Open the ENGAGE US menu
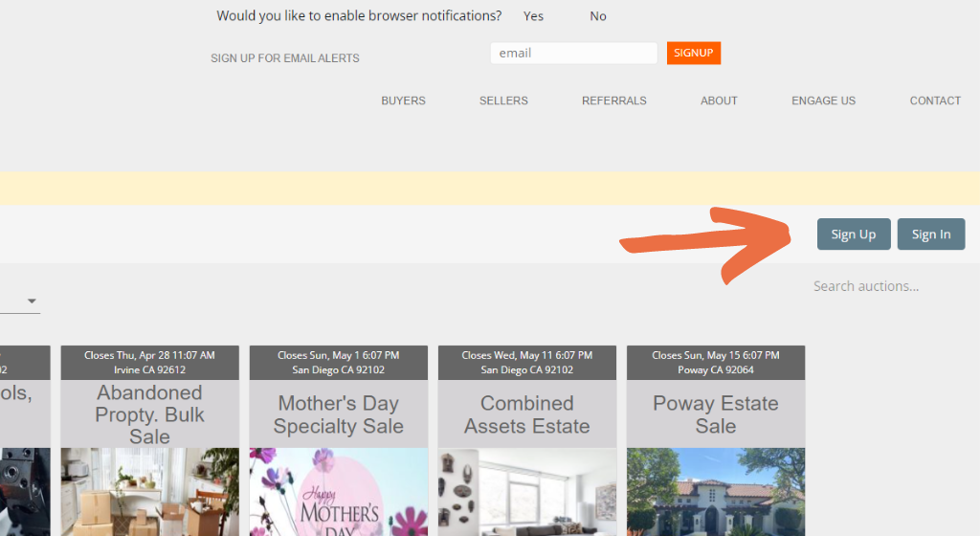This screenshot has height=536, width=980. [824, 100]
